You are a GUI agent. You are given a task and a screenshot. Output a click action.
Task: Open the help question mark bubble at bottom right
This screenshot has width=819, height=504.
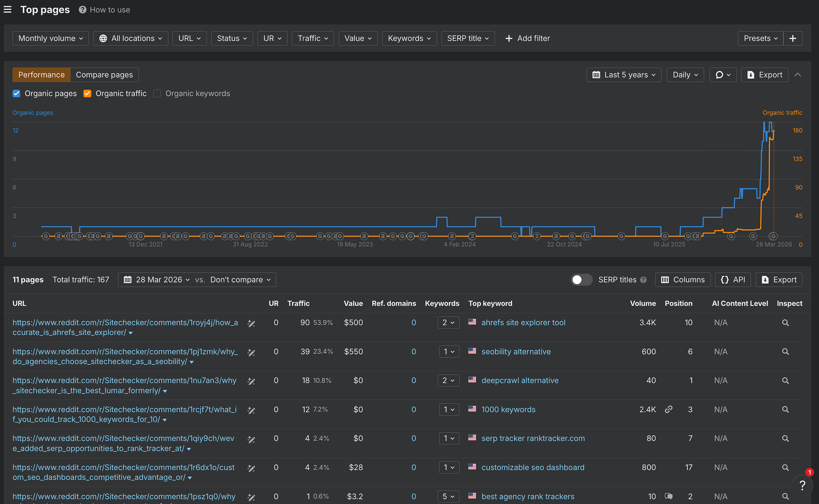(x=802, y=485)
